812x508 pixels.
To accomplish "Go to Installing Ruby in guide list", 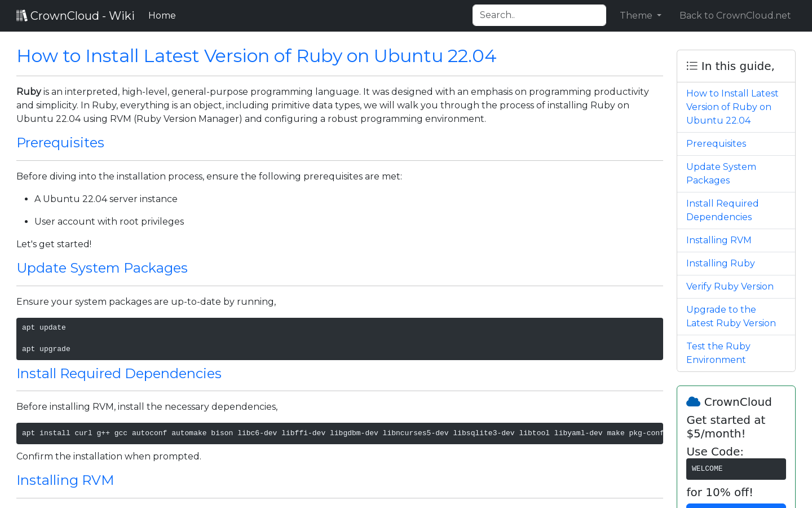I will 720,264.
